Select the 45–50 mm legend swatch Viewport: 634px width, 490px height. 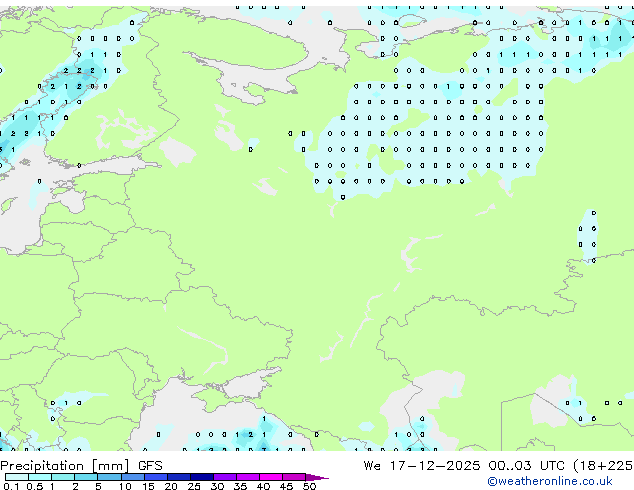[x=294, y=477]
